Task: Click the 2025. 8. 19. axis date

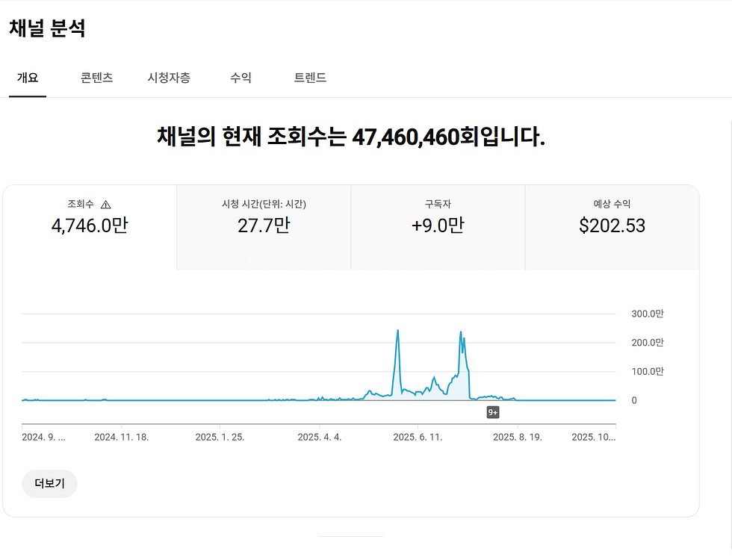Action: (x=517, y=438)
